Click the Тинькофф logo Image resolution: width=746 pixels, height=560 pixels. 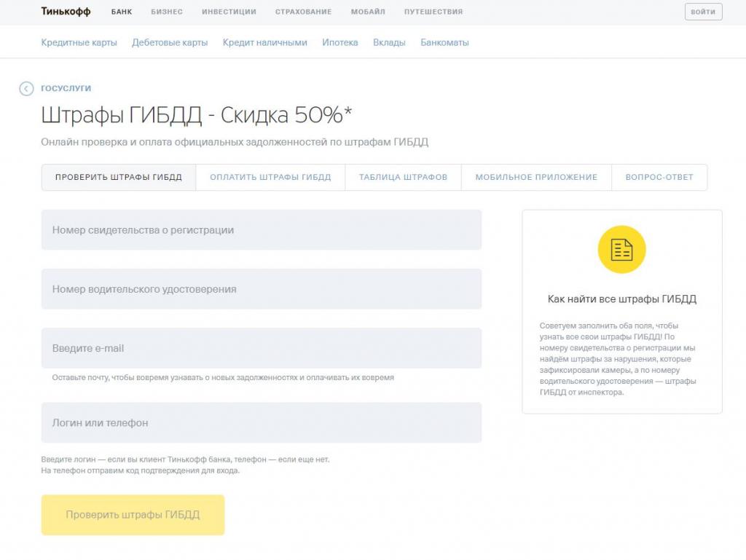66,12
